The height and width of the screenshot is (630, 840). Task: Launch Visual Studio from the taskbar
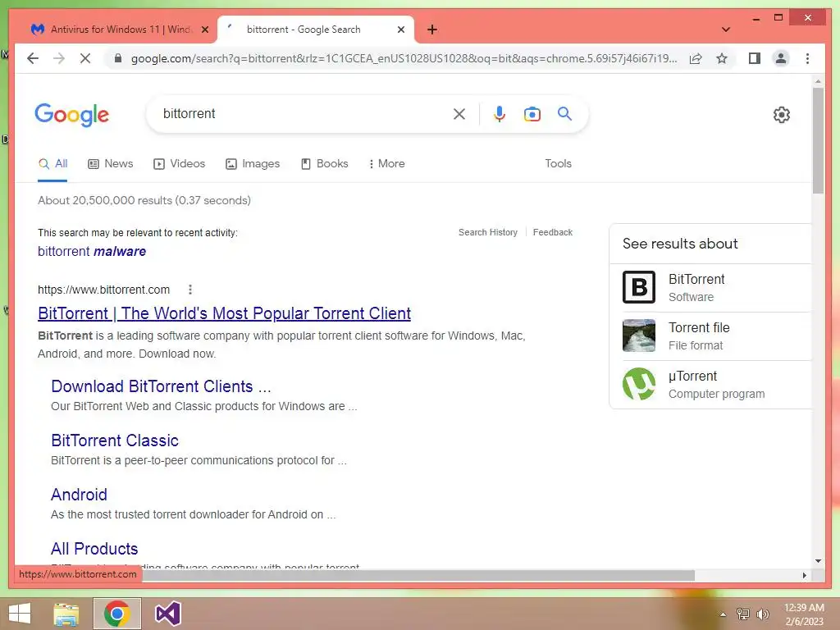tap(167, 614)
